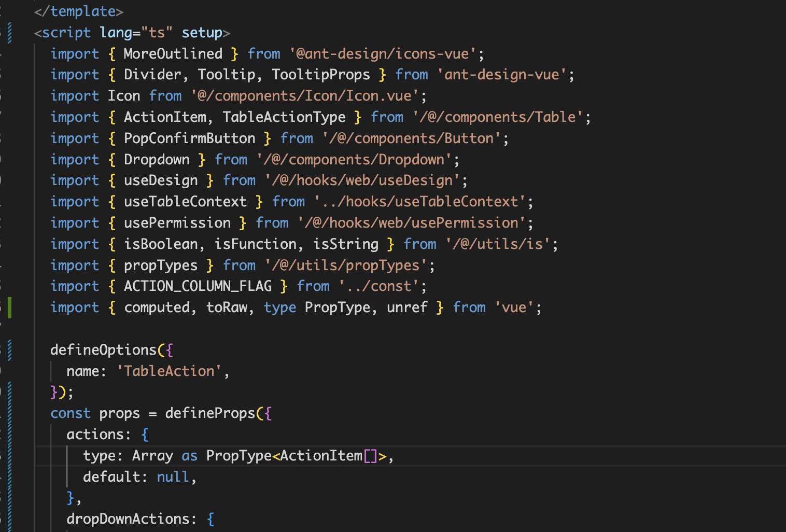The height and width of the screenshot is (532, 786).
Task: Click the defineProps function call
Action: click(x=209, y=413)
